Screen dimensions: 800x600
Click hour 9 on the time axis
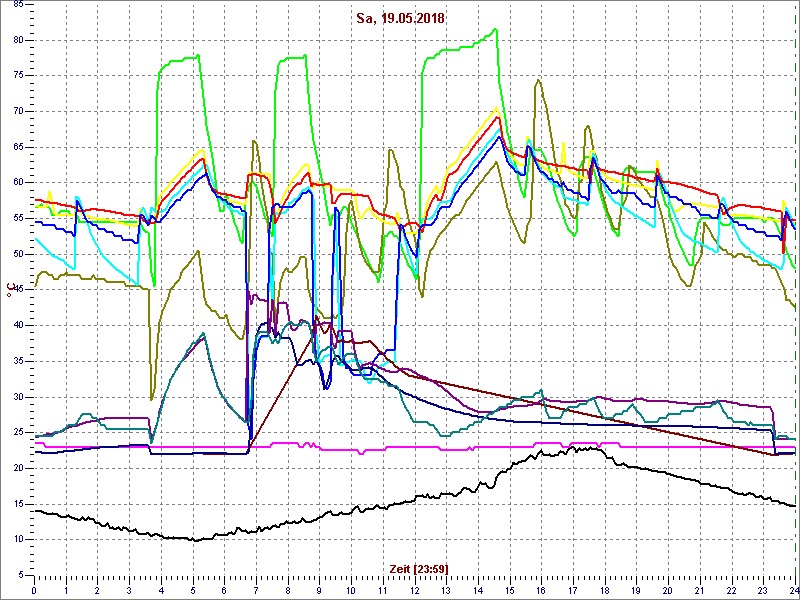pyautogui.click(x=319, y=590)
